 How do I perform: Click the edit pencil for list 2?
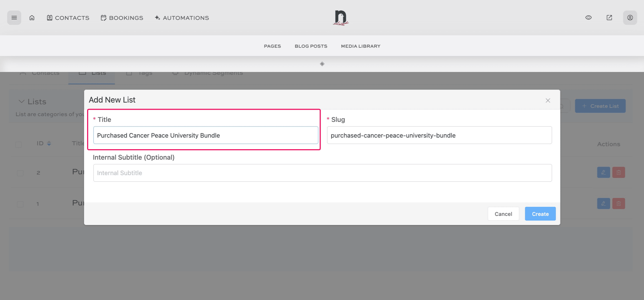pyautogui.click(x=603, y=172)
